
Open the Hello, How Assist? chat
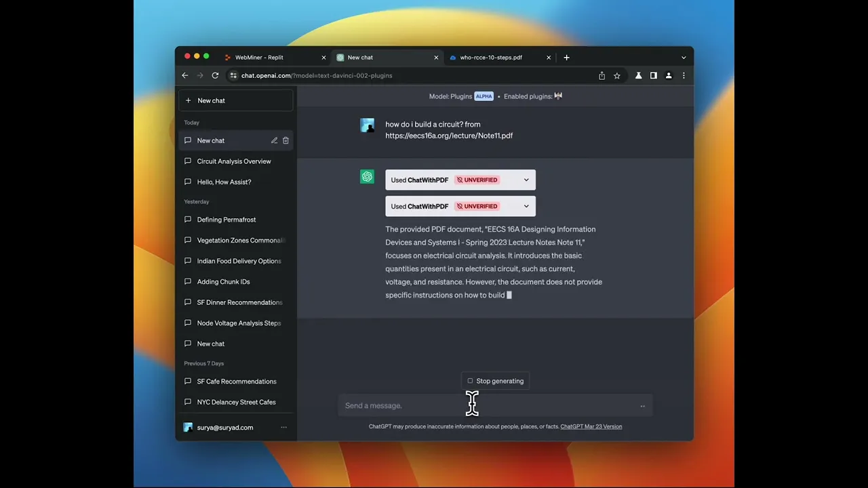click(236, 182)
